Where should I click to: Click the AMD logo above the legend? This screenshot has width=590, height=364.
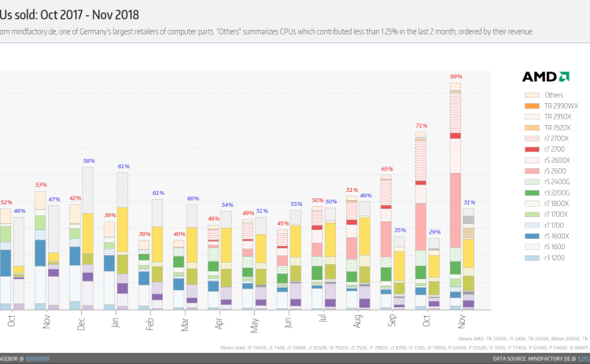pos(546,77)
